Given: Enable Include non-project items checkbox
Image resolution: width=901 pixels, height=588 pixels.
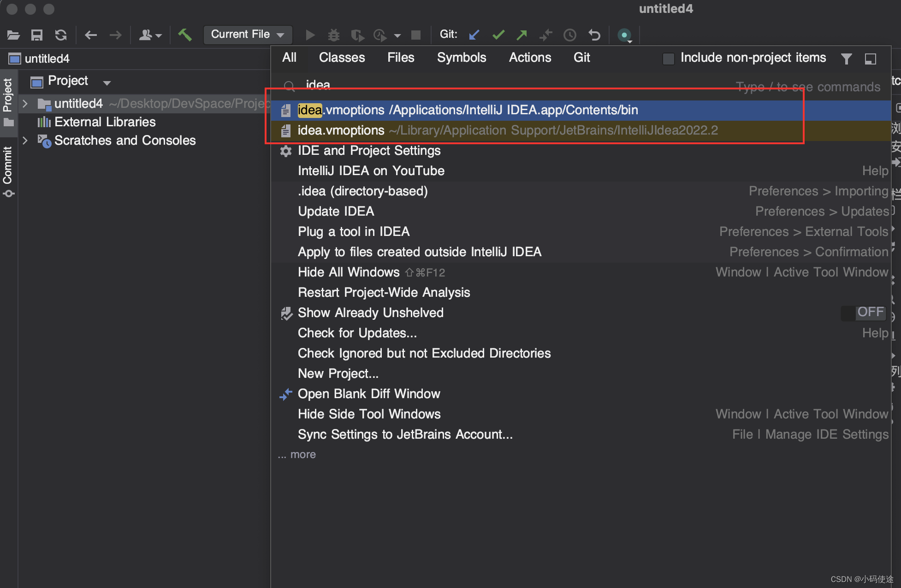Looking at the screenshot, I should pos(668,59).
